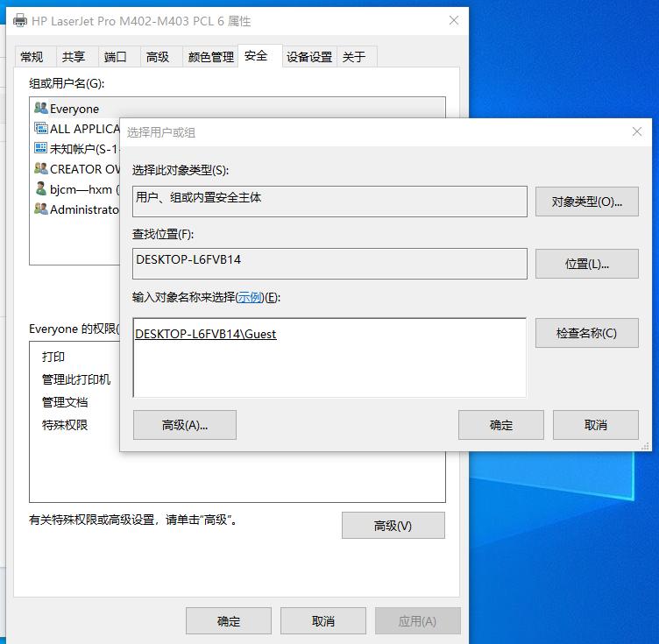659x644 pixels.
Task: Click the 应用(A) button in the properties window
Action: point(417,621)
